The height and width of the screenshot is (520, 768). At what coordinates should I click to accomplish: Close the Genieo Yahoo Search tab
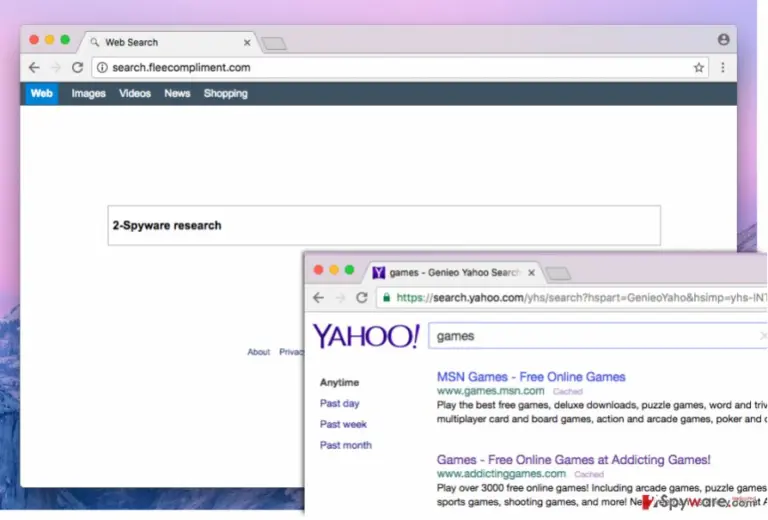click(x=531, y=273)
